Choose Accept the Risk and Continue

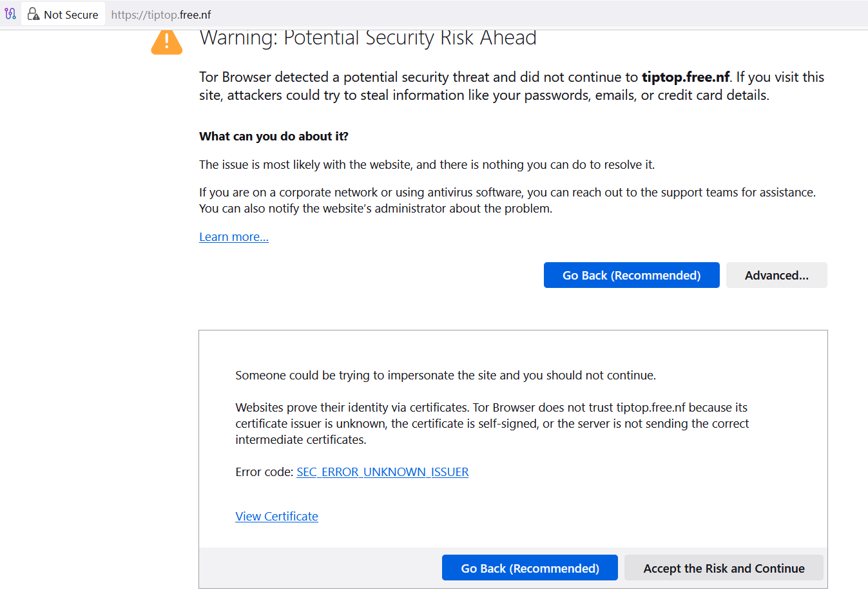point(723,568)
